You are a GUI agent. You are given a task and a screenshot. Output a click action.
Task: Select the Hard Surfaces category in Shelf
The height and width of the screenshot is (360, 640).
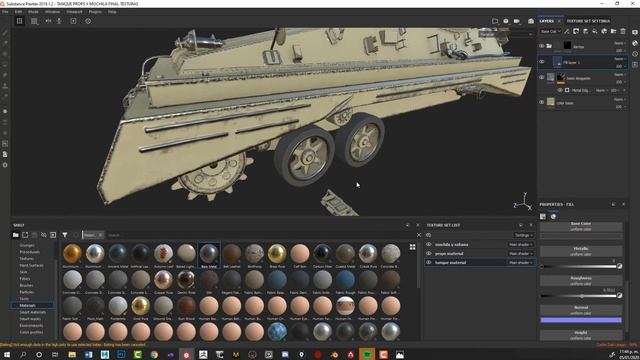point(31,265)
